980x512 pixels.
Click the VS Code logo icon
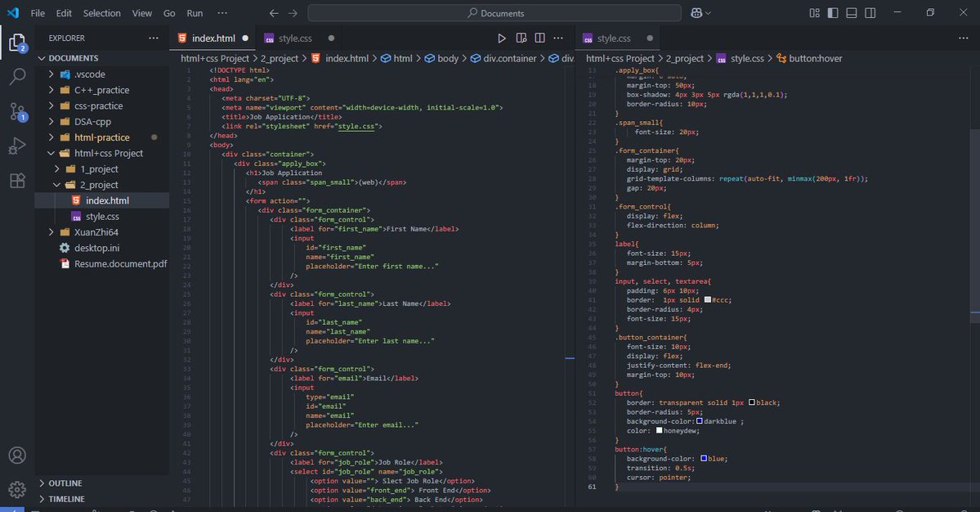[x=13, y=12]
